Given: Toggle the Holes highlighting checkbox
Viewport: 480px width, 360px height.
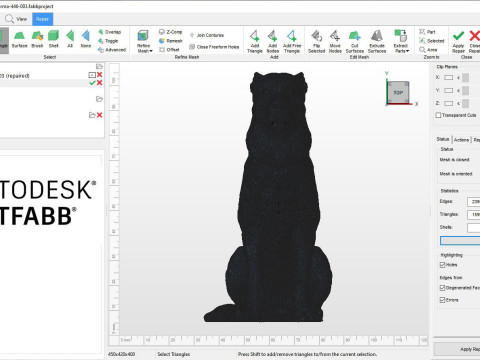Looking at the screenshot, I should coord(443,265).
